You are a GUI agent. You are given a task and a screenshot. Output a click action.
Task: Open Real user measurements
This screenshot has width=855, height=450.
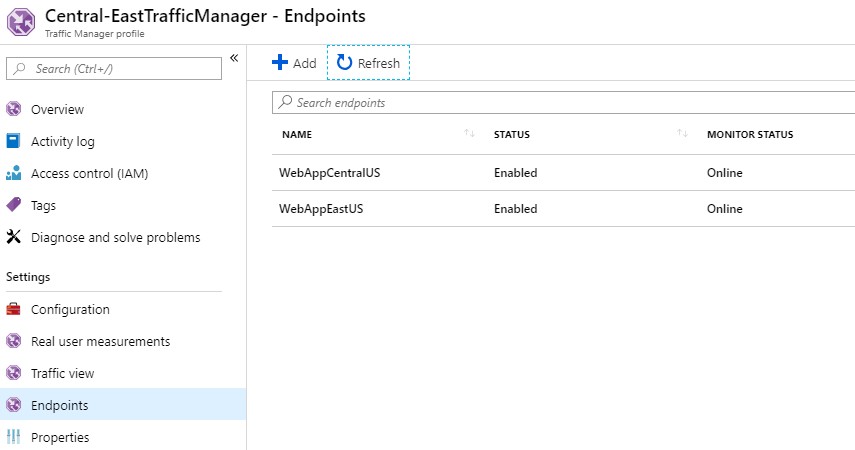[x=100, y=341]
